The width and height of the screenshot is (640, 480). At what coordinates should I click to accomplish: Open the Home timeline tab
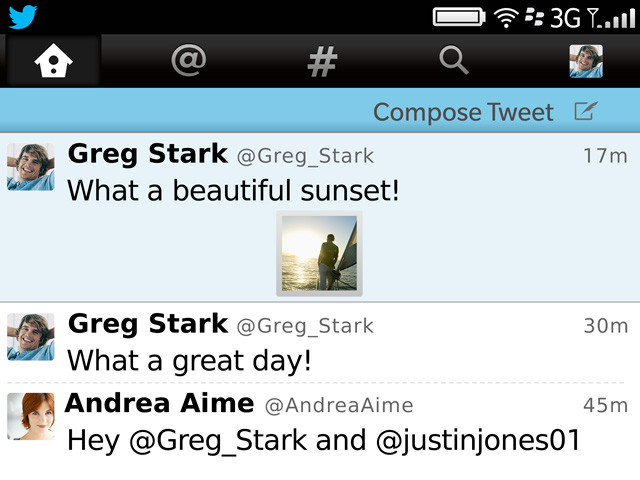click(x=53, y=62)
